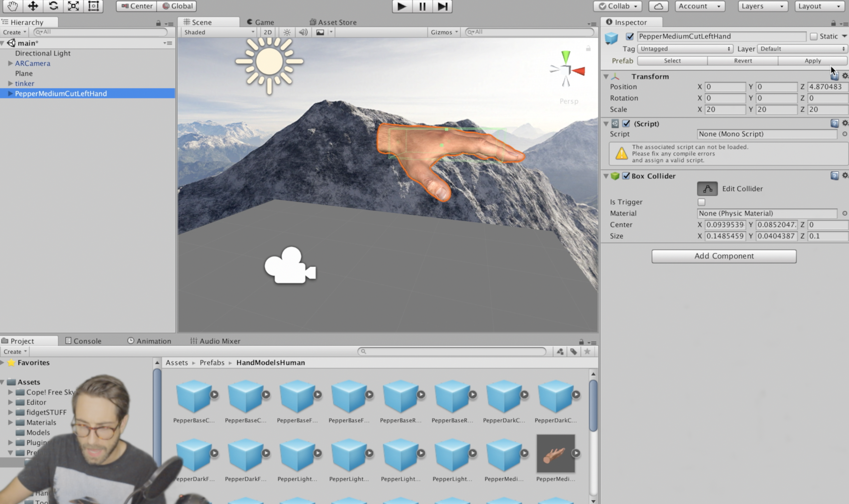Toggle the Box Collider component checkbox
Screen dimensions: 849x504
tap(627, 176)
